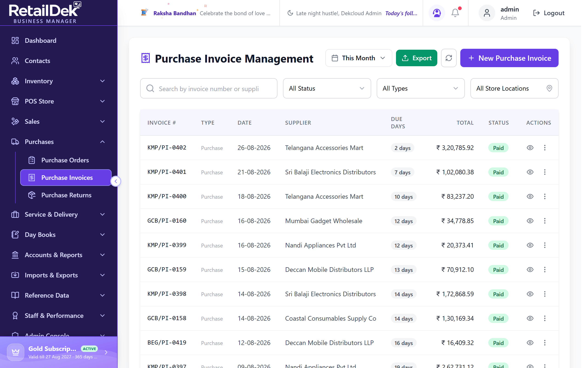Open actions menu for KMP/PI-0399
This screenshot has height=368, width=588.
coord(545,245)
